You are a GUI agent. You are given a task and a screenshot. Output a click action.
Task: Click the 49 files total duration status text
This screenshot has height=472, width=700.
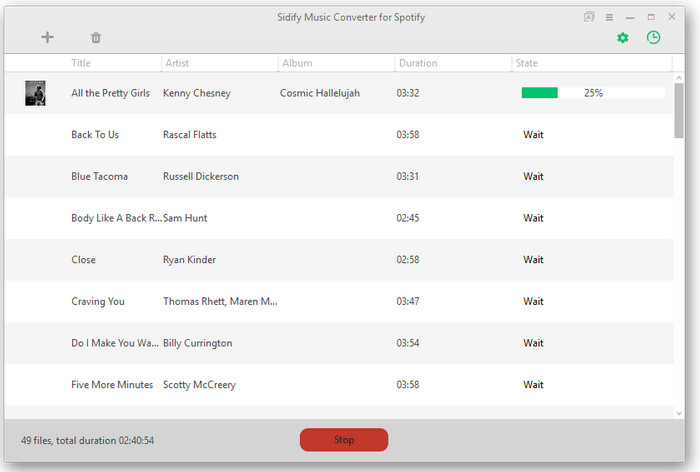[87, 440]
